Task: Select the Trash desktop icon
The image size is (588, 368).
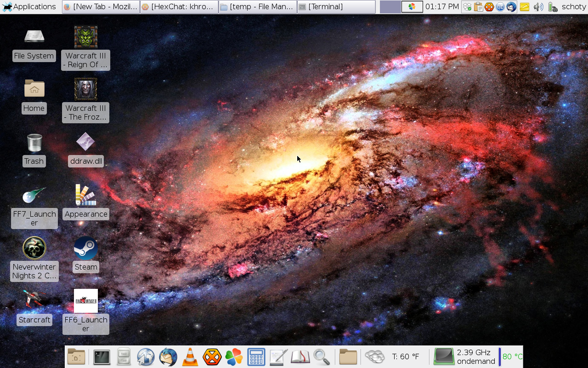Action: (x=34, y=143)
